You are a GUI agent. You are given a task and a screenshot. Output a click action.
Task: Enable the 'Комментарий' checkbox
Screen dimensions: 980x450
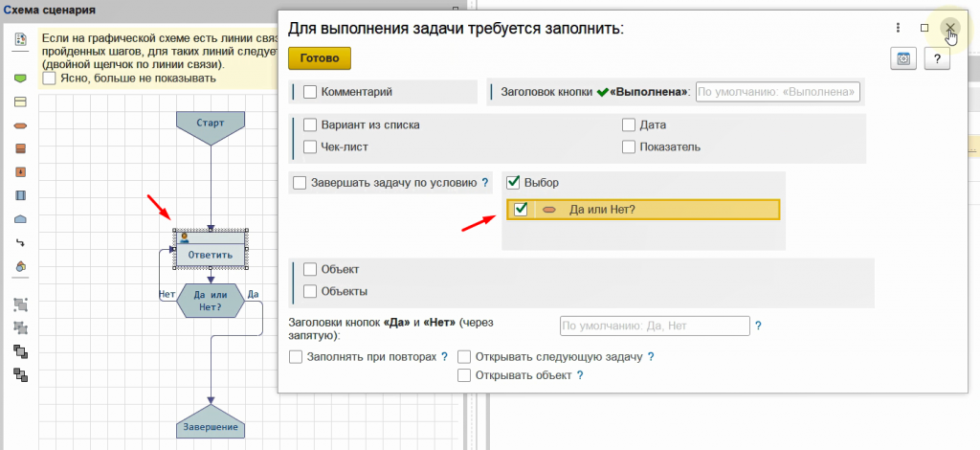pyautogui.click(x=310, y=92)
